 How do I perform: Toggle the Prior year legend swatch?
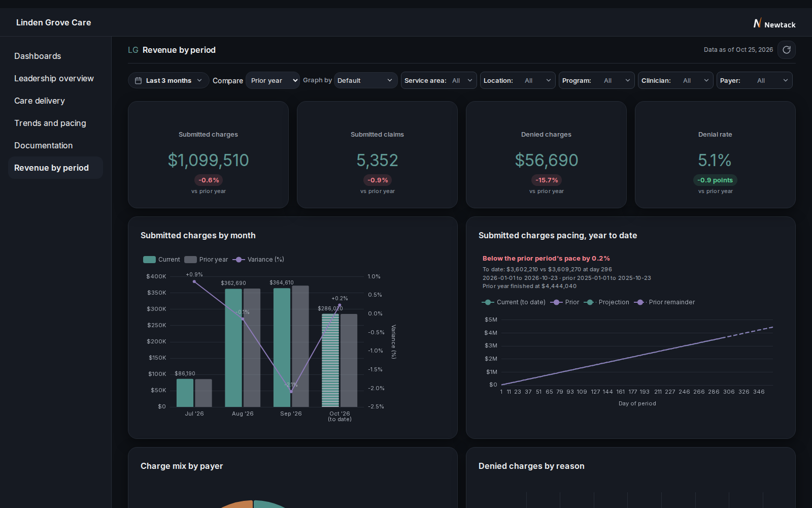point(190,260)
